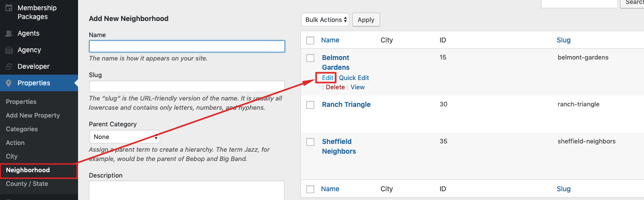Focus the neighborhood Name input field
The width and height of the screenshot is (644, 200).
pyautogui.click(x=187, y=46)
